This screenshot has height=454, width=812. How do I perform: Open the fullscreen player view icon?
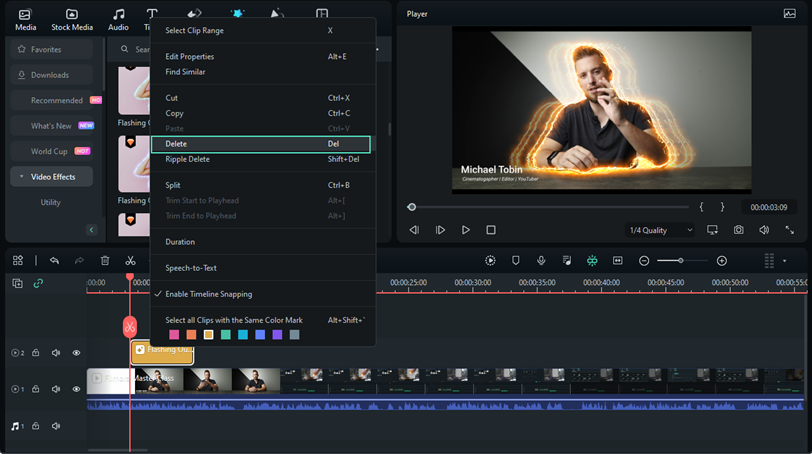coord(789,230)
